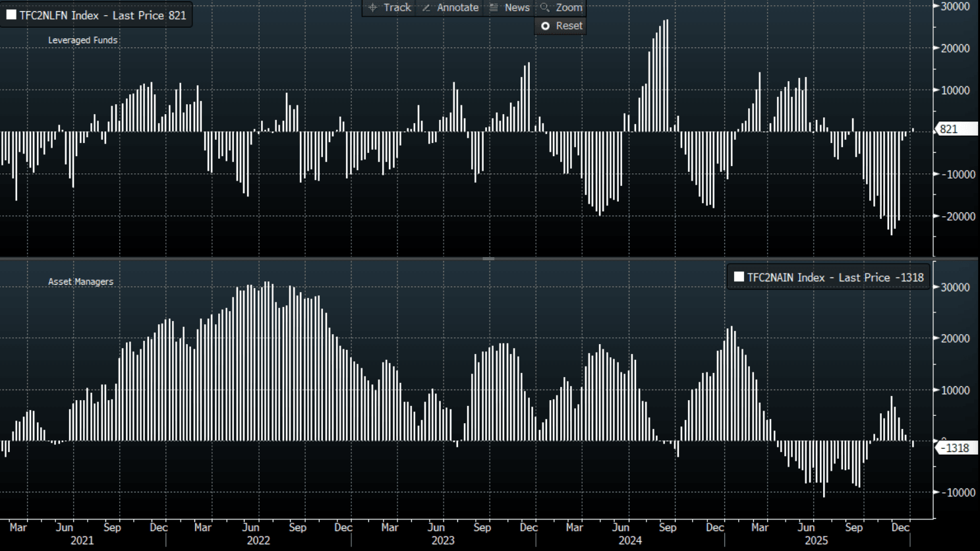The height and width of the screenshot is (551, 980).
Task: Select the TFC2NLFN Index Last Price legend text
Action: click(103, 15)
